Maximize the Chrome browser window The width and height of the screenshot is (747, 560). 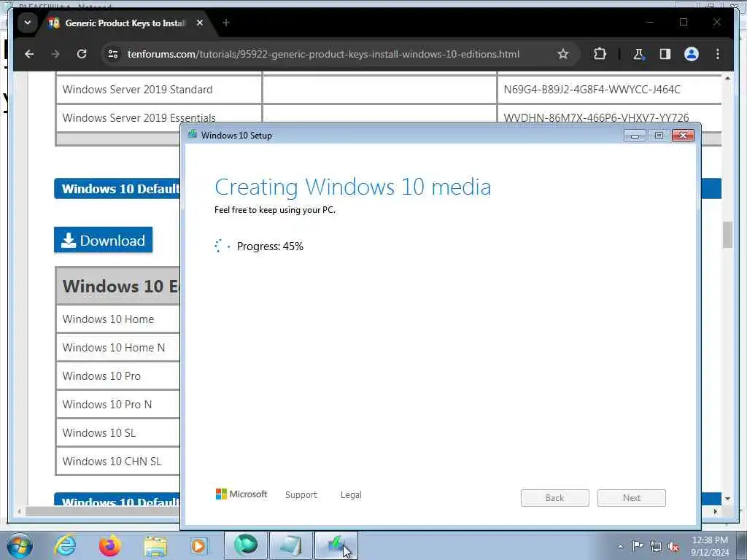tap(684, 22)
